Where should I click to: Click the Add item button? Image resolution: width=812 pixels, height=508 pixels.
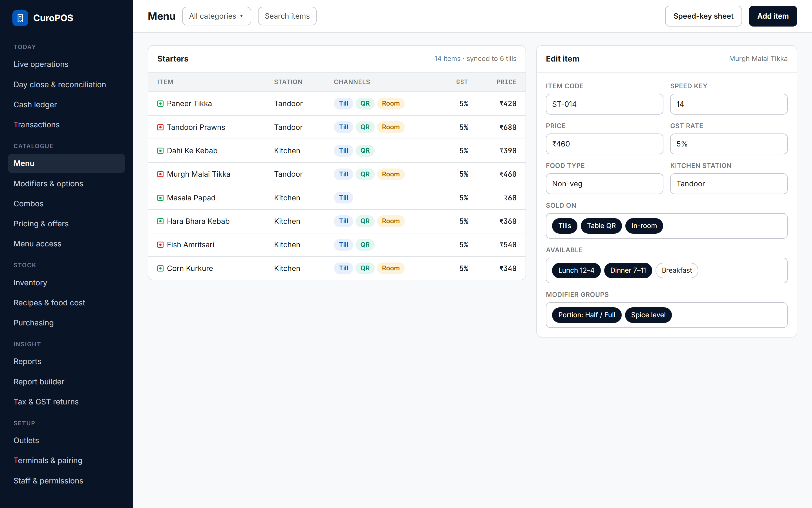pos(773,16)
